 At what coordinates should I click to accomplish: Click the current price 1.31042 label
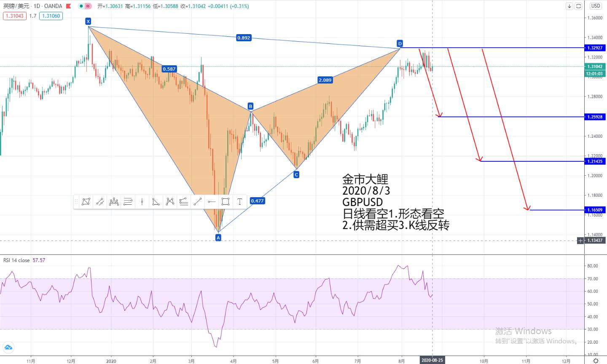click(x=595, y=67)
